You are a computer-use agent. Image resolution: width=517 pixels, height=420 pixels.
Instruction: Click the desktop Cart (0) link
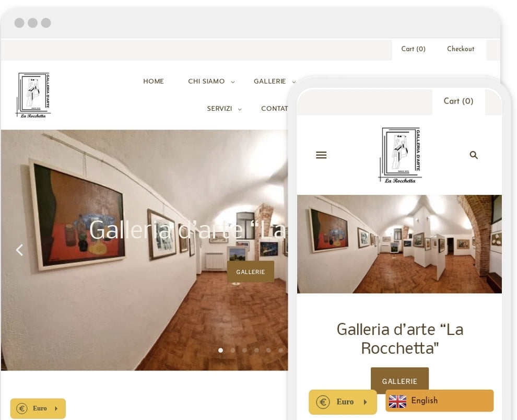pyautogui.click(x=413, y=49)
